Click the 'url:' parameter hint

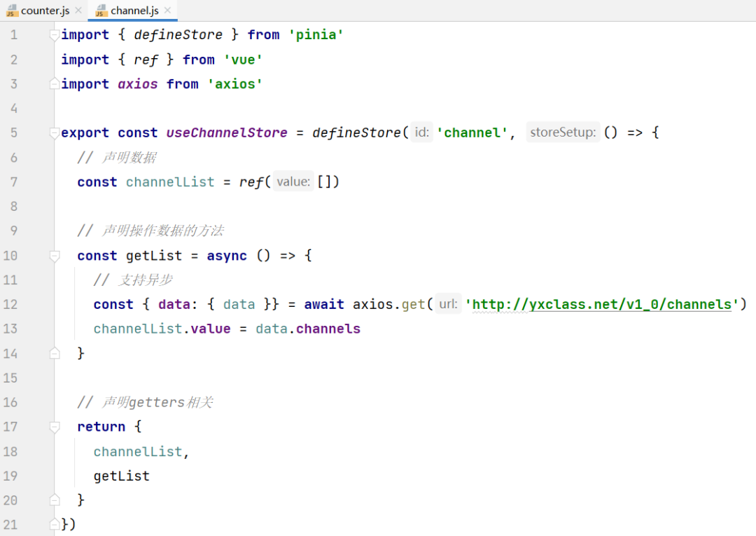pos(448,304)
